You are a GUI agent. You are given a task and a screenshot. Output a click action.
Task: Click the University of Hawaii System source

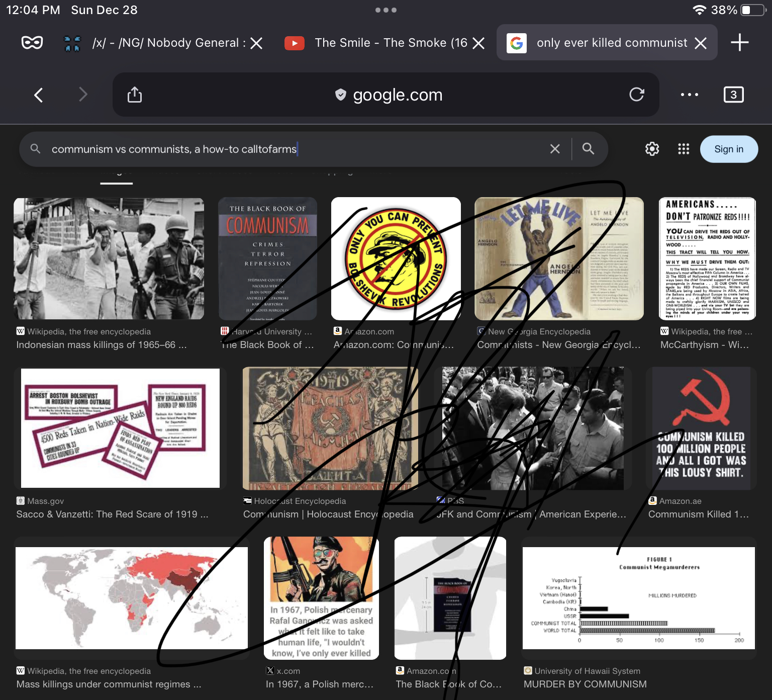tap(587, 671)
